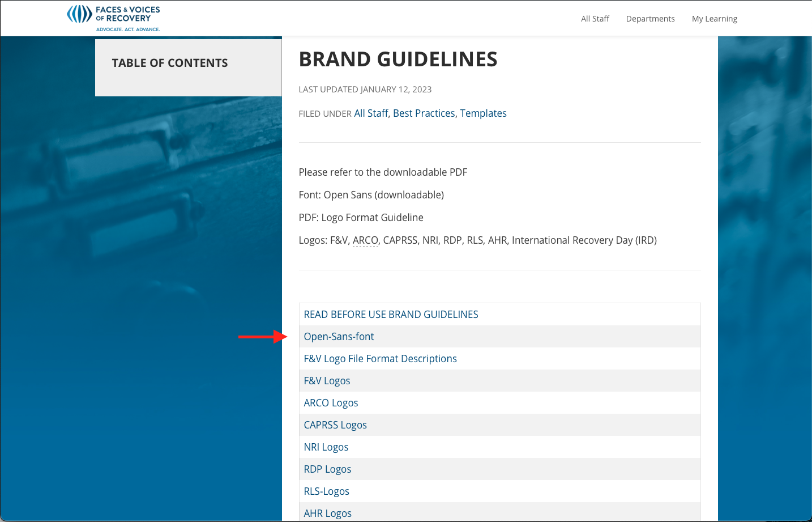The width and height of the screenshot is (812, 522).
Task: Download the Open-Sans-font file link
Action: tap(339, 337)
